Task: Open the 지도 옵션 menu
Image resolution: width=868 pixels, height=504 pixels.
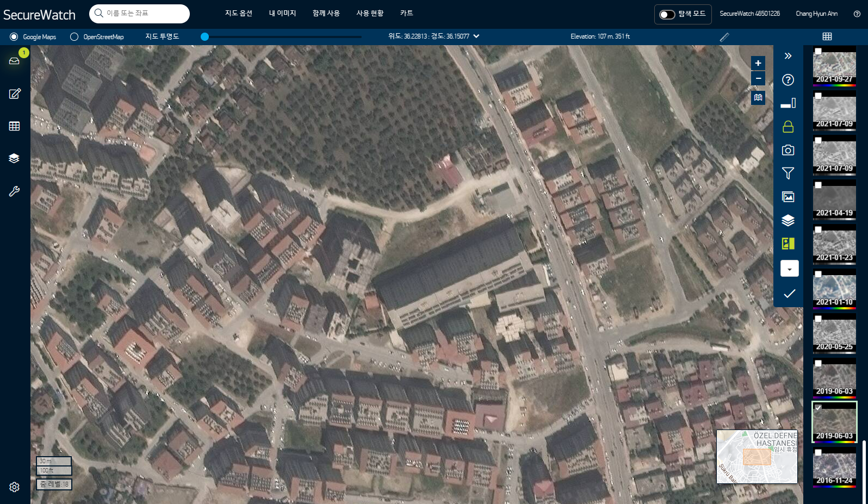Action: click(239, 13)
